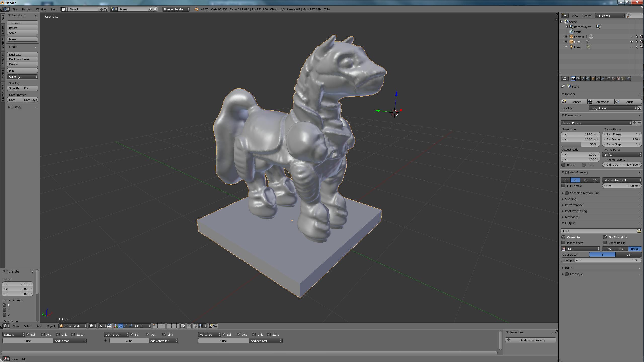Select the rotate manipulator arc icon

coord(126,326)
